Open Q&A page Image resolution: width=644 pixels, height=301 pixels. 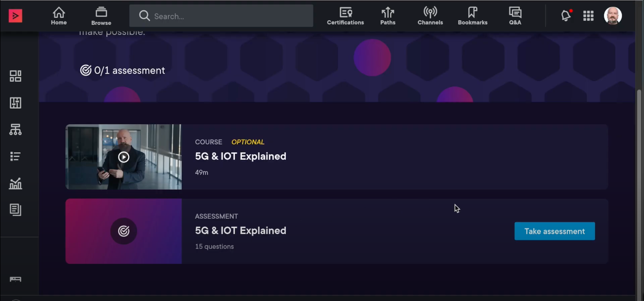tap(515, 16)
